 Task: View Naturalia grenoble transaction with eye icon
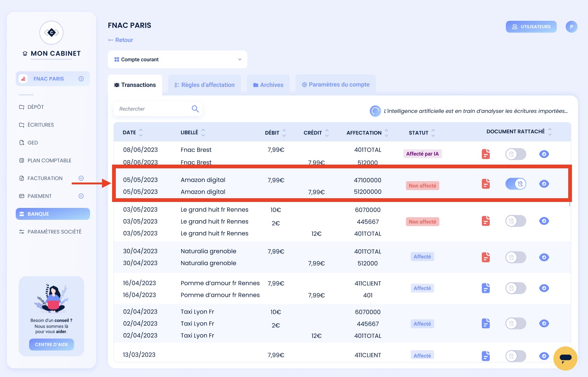click(x=544, y=257)
